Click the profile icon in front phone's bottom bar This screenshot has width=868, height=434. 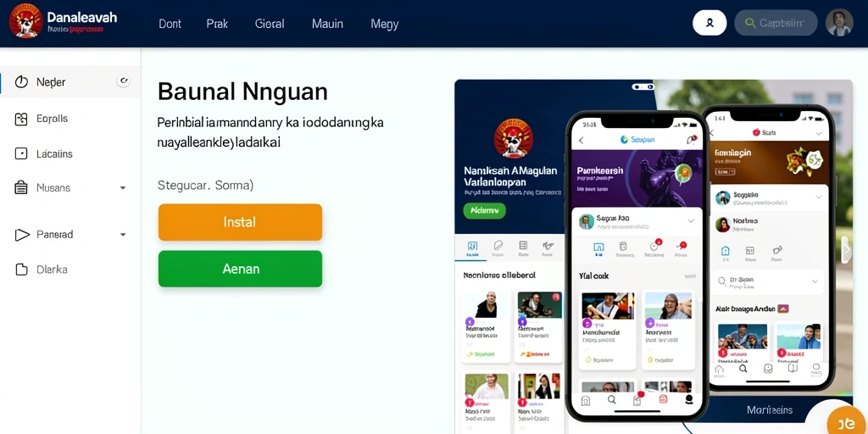point(689,399)
